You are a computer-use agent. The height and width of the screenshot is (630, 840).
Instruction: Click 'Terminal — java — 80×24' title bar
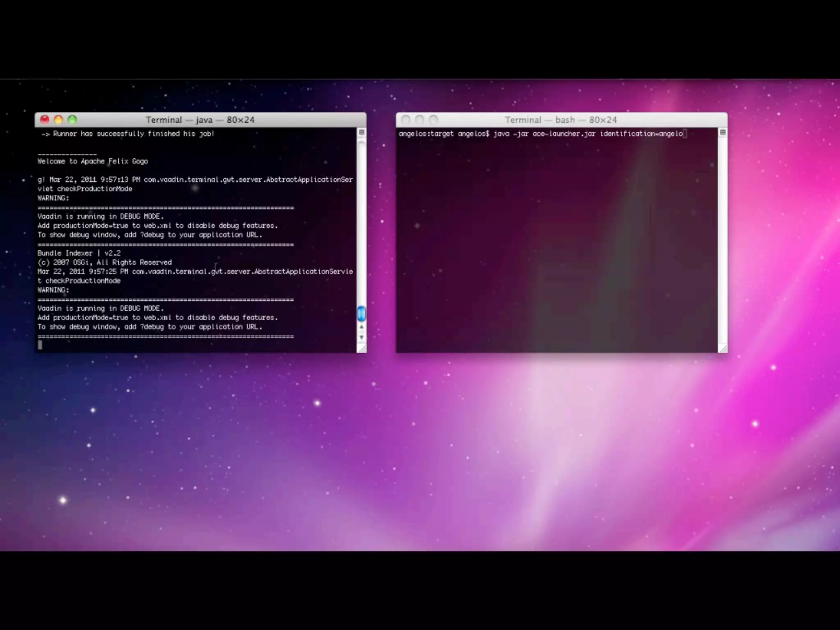(200, 120)
